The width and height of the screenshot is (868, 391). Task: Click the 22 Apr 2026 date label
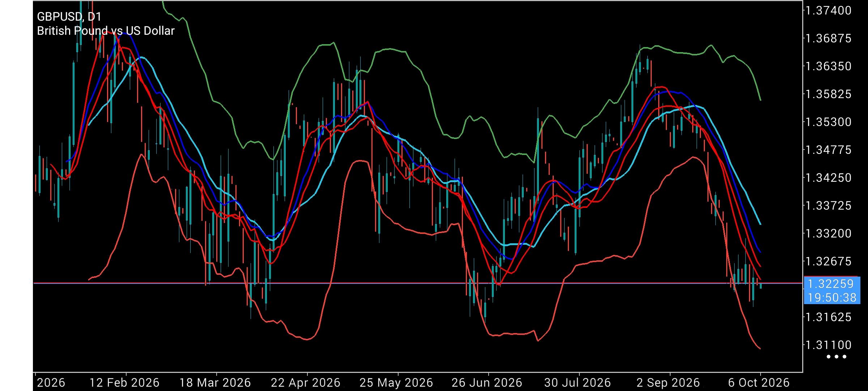306,383
